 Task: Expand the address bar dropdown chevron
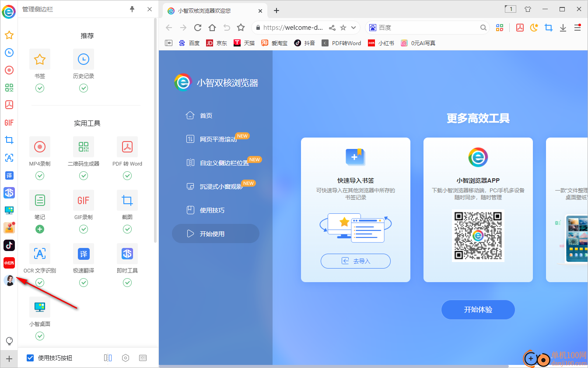[x=353, y=28]
